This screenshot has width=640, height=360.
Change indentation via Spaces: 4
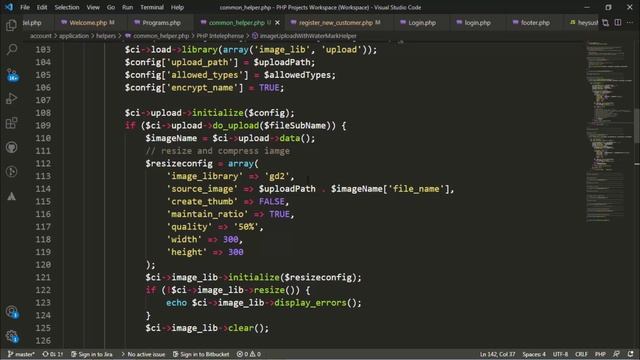534,354
